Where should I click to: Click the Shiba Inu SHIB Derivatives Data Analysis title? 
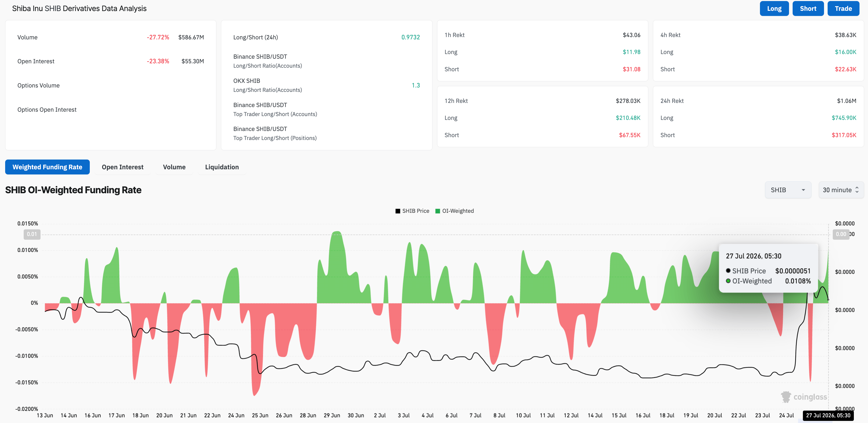point(79,8)
